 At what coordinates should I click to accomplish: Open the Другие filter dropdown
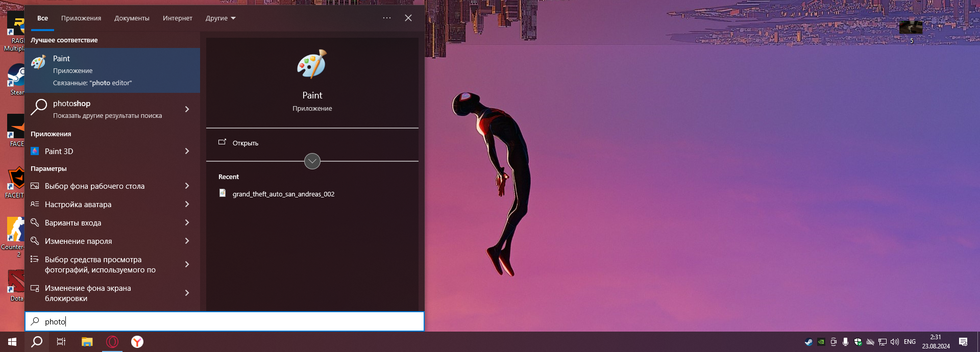[x=220, y=18]
